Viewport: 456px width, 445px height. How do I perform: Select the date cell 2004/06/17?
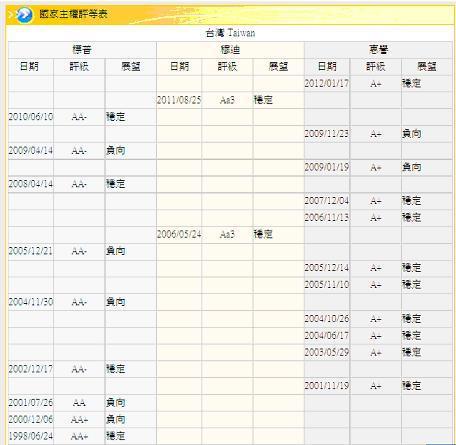pyautogui.click(x=327, y=335)
